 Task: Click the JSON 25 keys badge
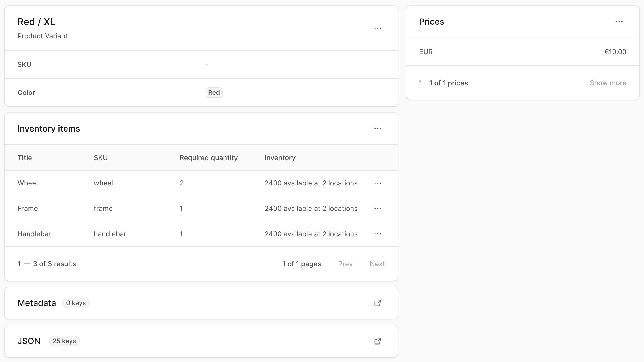click(x=64, y=341)
